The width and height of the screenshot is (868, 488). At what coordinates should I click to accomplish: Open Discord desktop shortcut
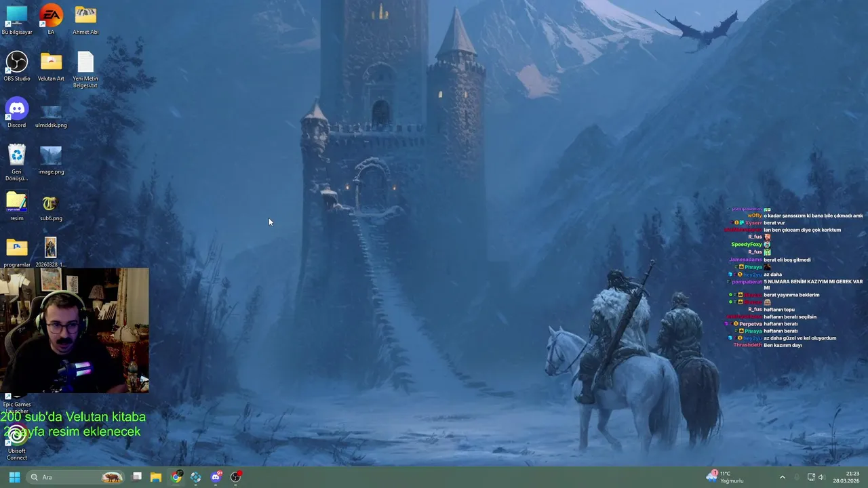(16, 113)
